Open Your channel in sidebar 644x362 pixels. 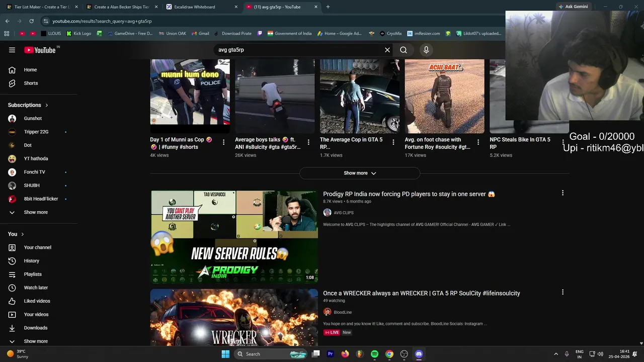(x=38, y=247)
